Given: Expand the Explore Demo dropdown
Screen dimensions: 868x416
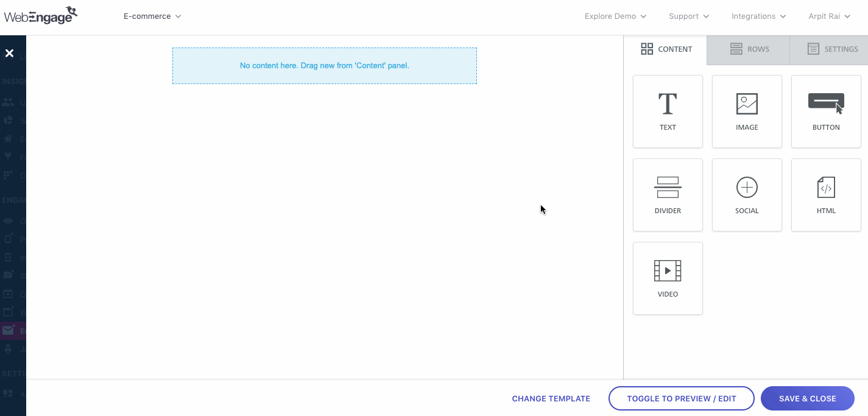Looking at the screenshot, I should 615,16.
